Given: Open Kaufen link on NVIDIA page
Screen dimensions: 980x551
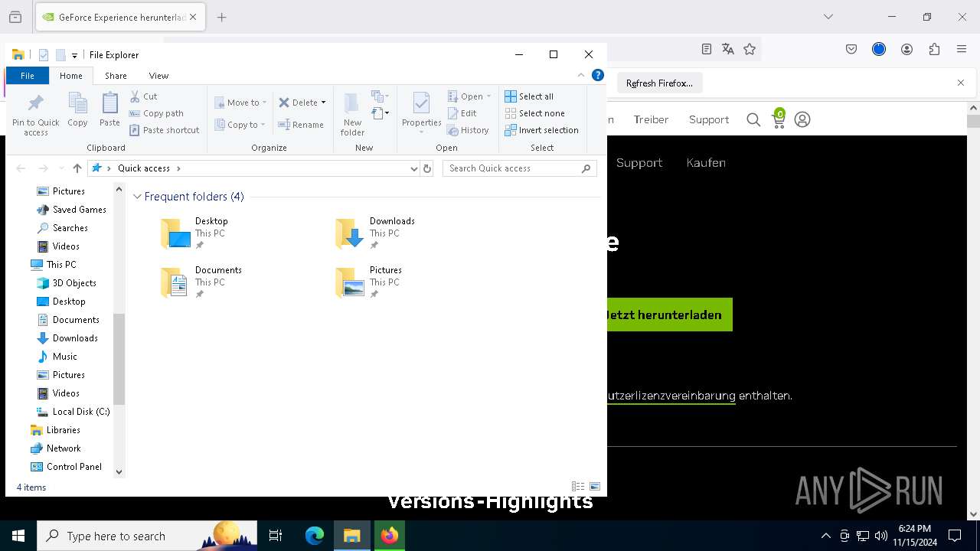Looking at the screenshot, I should 706,162.
